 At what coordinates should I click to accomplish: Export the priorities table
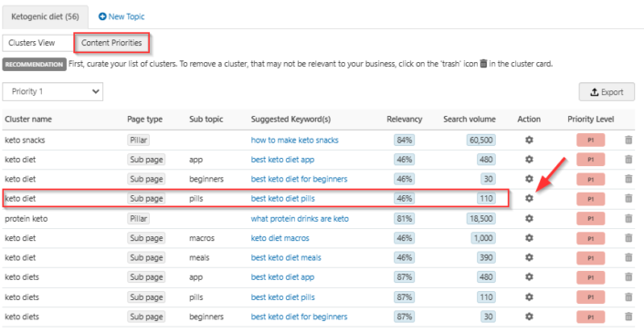(x=607, y=92)
